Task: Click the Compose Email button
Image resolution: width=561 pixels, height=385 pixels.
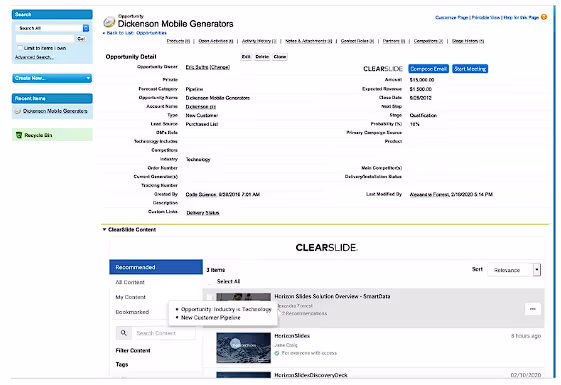Action: (428, 69)
